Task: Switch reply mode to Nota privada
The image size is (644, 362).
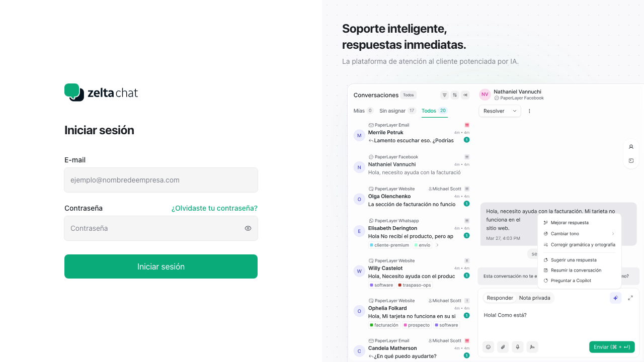Action: tap(534, 298)
